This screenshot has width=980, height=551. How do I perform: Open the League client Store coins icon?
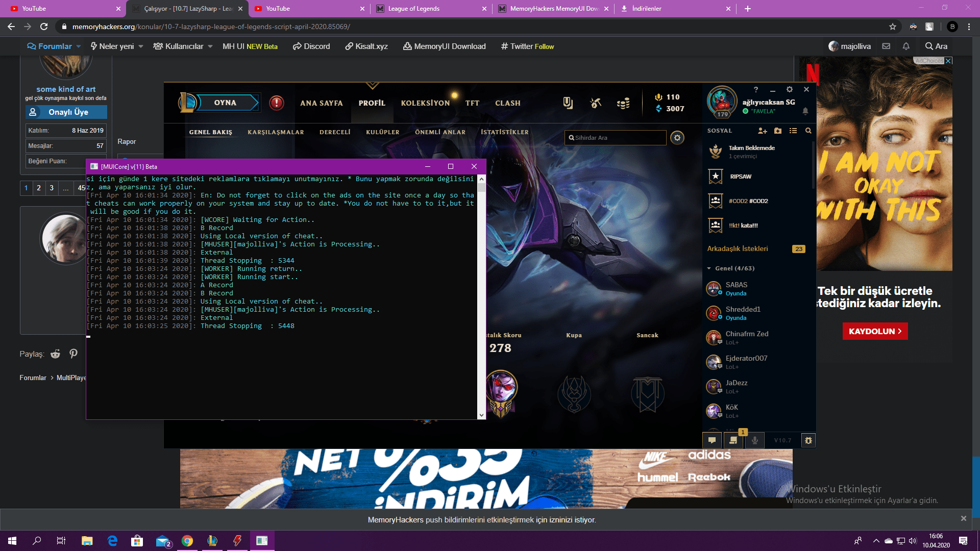coord(623,103)
